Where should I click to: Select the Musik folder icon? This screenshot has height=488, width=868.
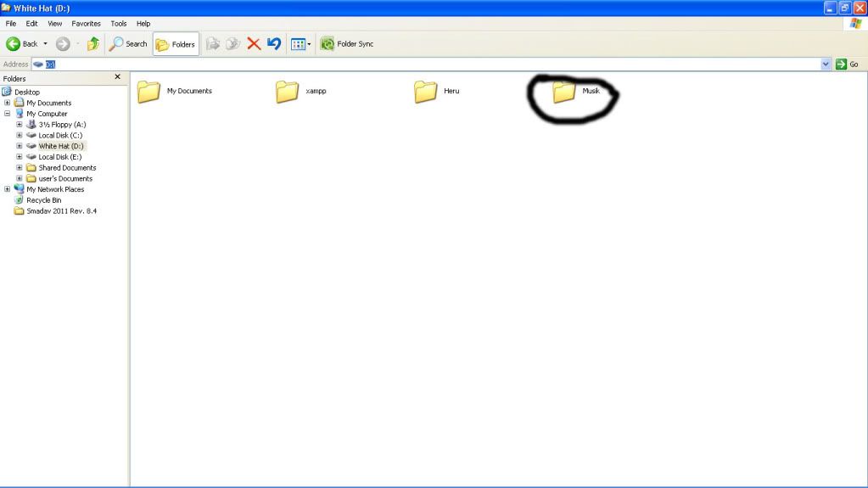564,92
